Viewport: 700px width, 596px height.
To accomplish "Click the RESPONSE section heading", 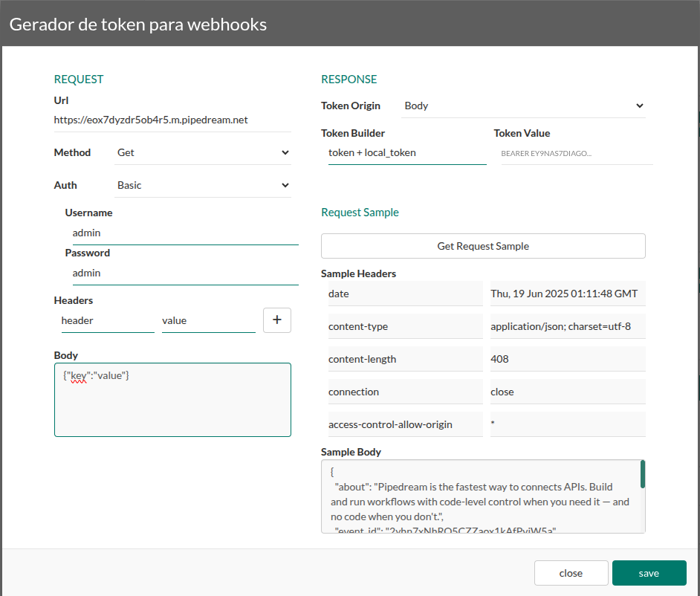I will (349, 80).
